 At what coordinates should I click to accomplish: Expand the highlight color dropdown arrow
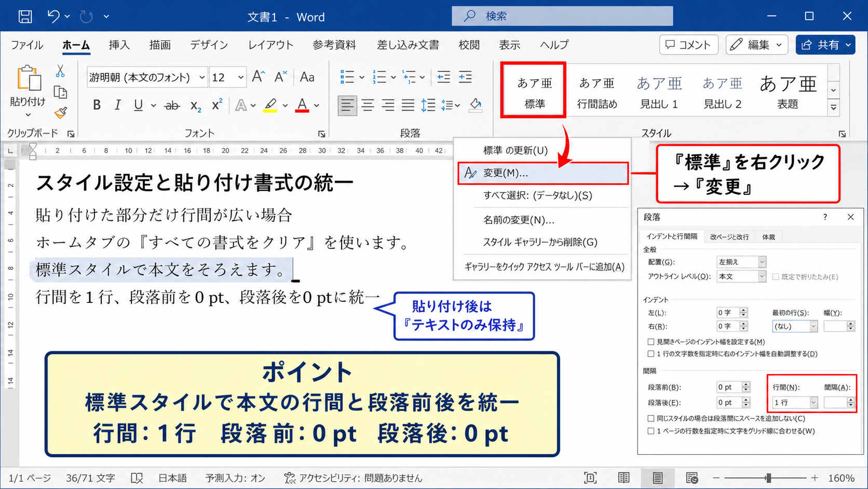(285, 105)
